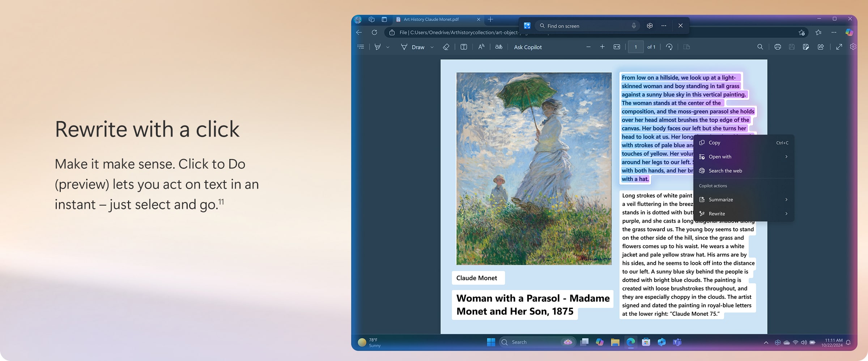Select the Erase tool
The image size is (868, 361).
[446, 47]
